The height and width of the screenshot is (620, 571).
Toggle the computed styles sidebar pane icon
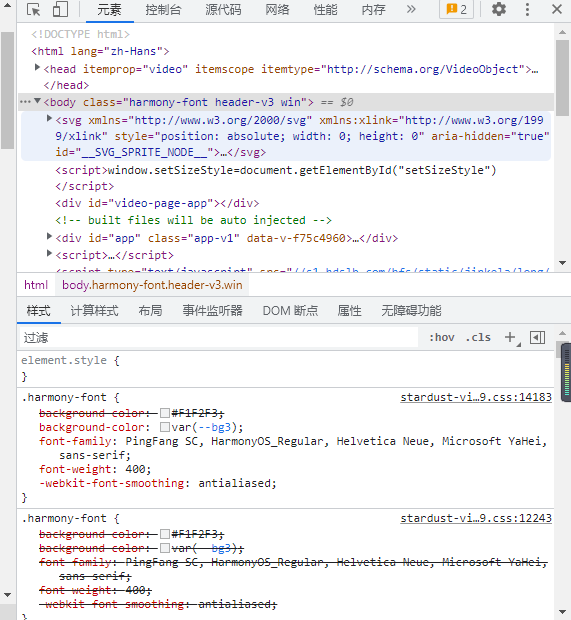pyautogui.click(x=537, y=337)
